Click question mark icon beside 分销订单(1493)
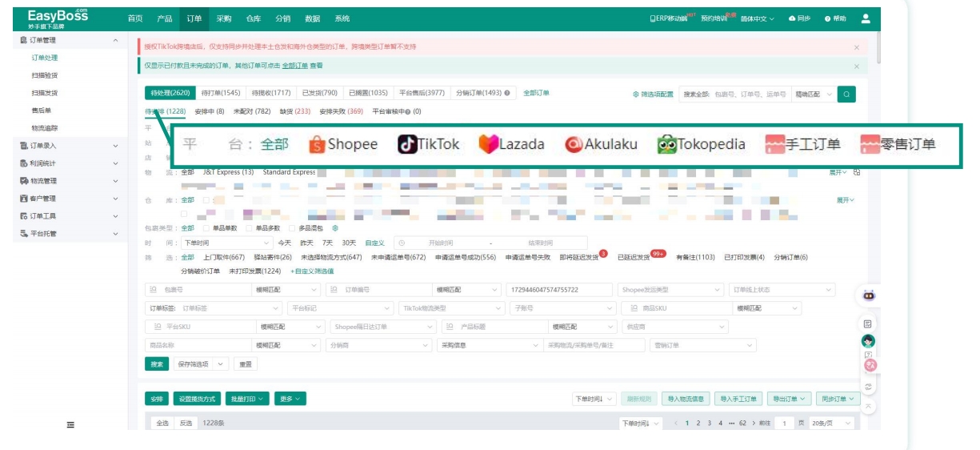Screen dimensions: 980x450 (x=507, y=93)
